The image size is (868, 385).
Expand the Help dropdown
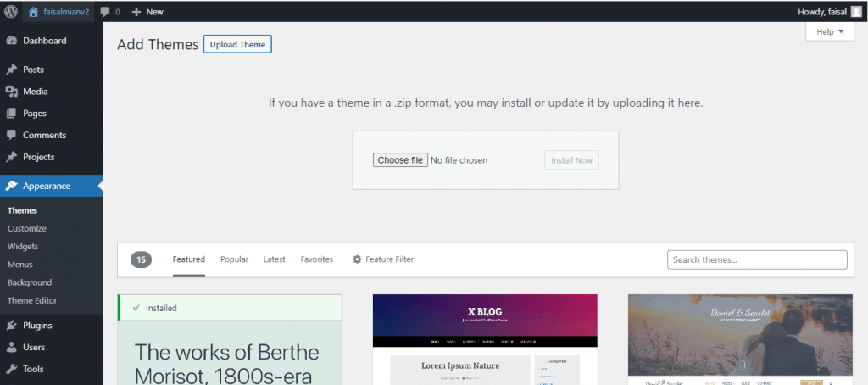coord(830,31)
